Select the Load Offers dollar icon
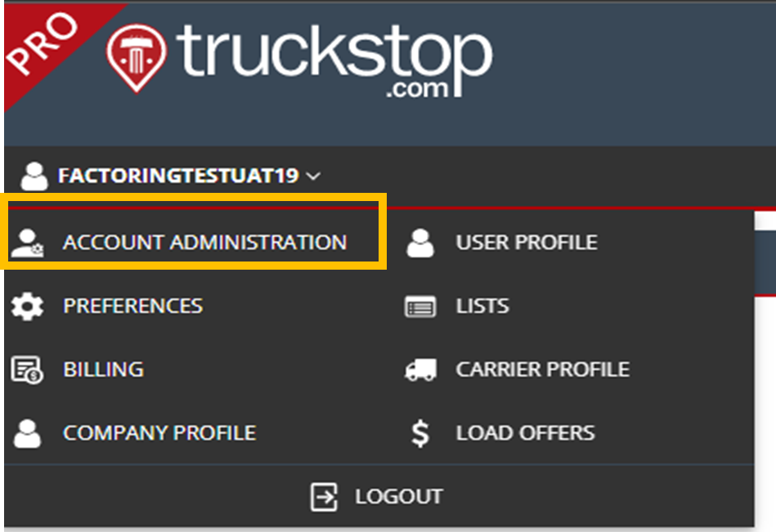776x532 pixels. pyautogui.click(x=419, y=432)
